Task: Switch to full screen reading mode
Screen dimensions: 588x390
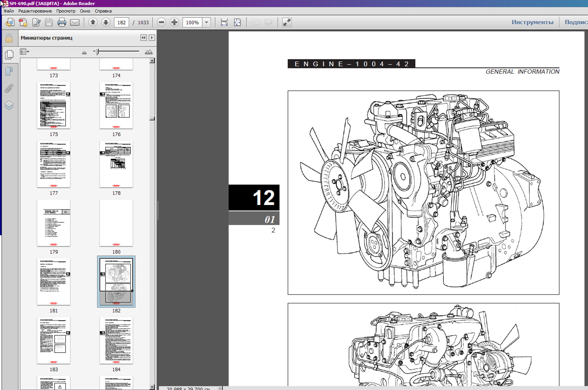Action: (287, 23)
